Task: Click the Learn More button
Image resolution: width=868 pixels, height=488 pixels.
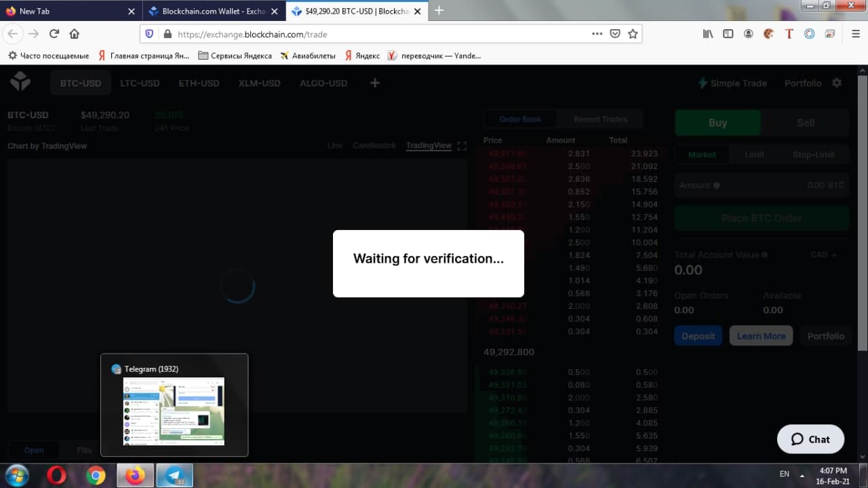Action: pos(761,336)
